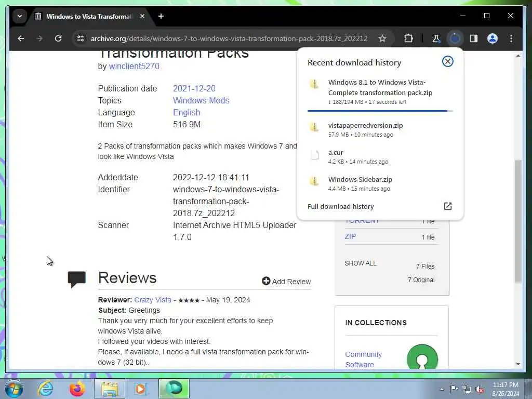Screen dimensions: 532x399
Task: Click the page scroll up arrow
Action: (518, 56)
